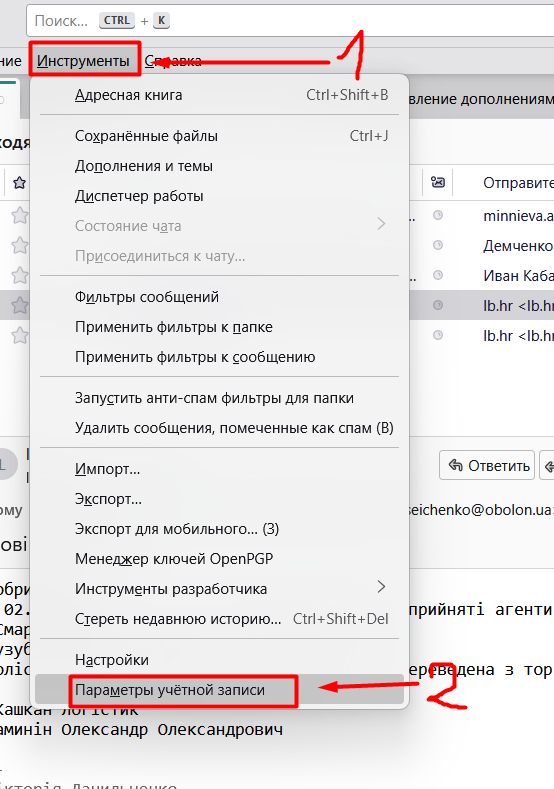The height and width of the screenshot is (789, 554).
Task: Focus the Поиск search field
Action: [x=290, y=21]
